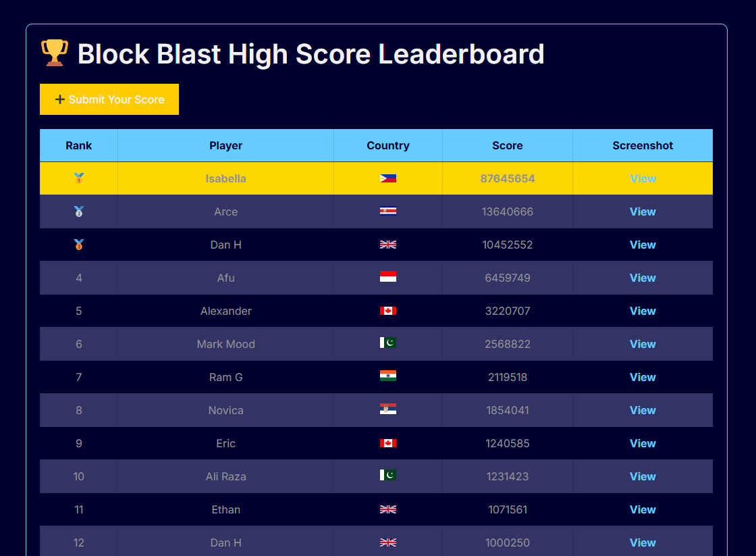Screen dimensions: 756x556
Task: Click the Pakistan flag on Mark Mood's row
Action: [388, 343]
